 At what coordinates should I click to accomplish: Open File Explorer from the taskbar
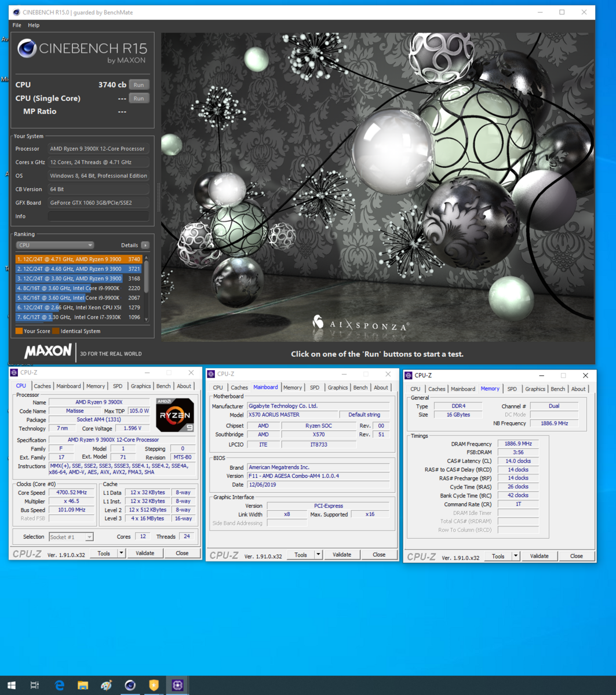83,685
